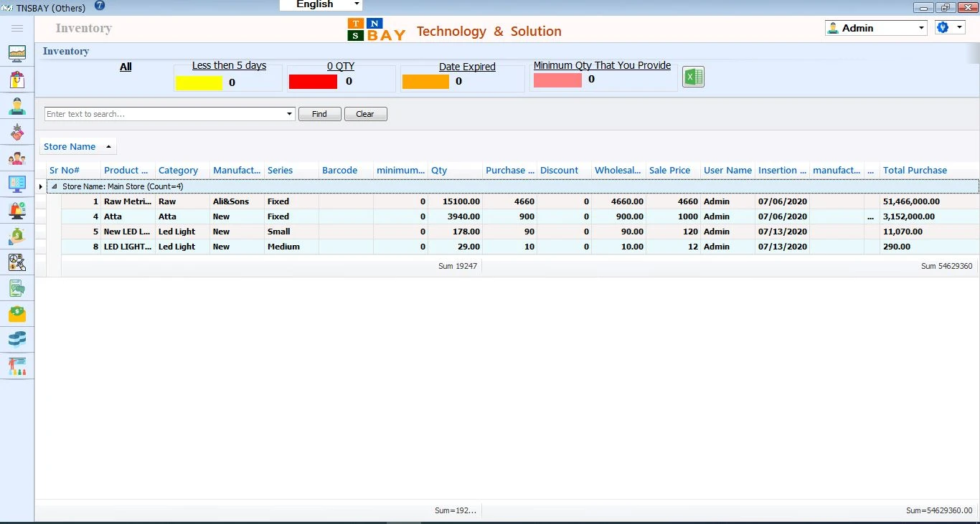Viewport: 980px width, 524px height.
Task: Click the shopping bag sidebar icon
Action: click(x=17, y=80)
